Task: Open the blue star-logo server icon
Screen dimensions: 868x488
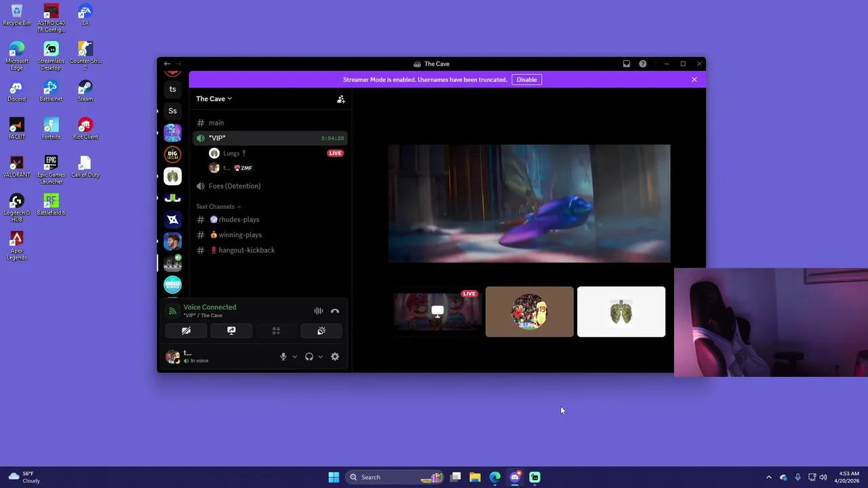Action: coord(172,220)
